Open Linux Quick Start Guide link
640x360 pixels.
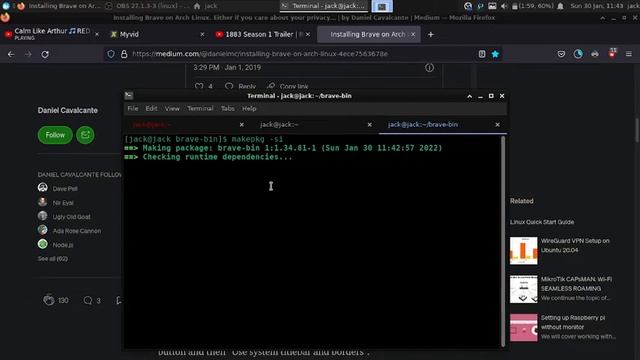[542, 222]
